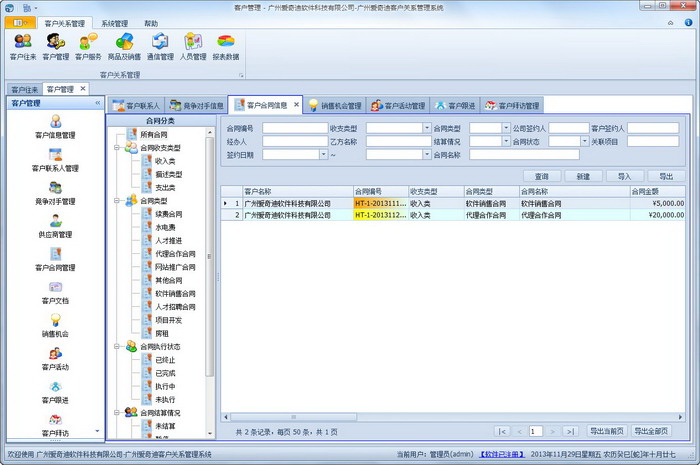The height and width of the screenshot is (465, 700).
Task: Switch to 销售机会管理 tab
Action: (335, 105)
